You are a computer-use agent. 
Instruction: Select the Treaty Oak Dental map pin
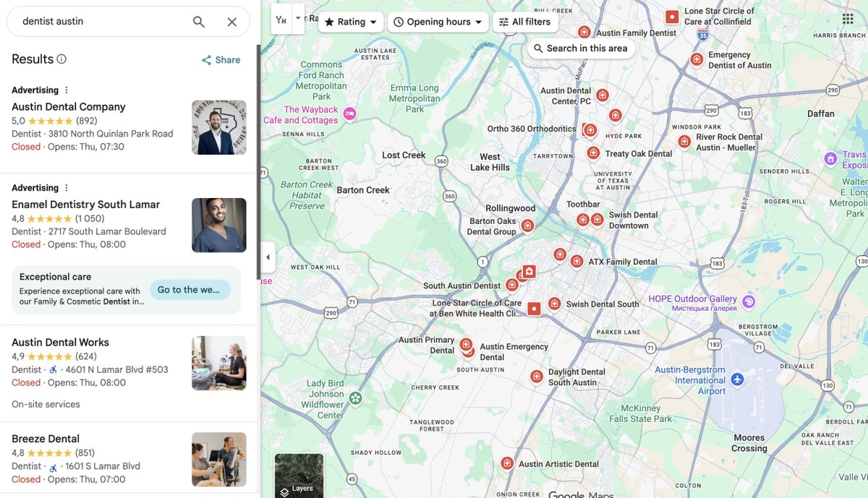(593, 153)
